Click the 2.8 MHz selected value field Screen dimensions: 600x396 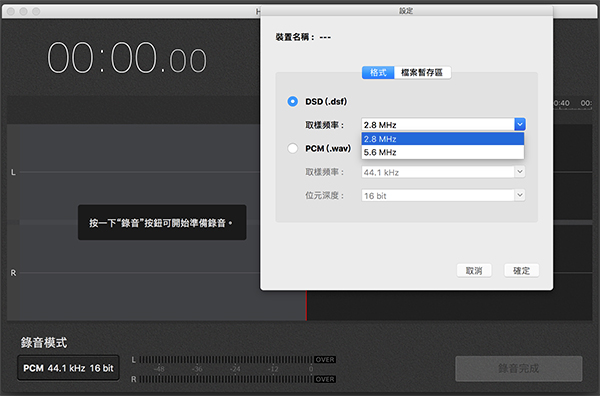pyautogui.click(x=438, y=125)
